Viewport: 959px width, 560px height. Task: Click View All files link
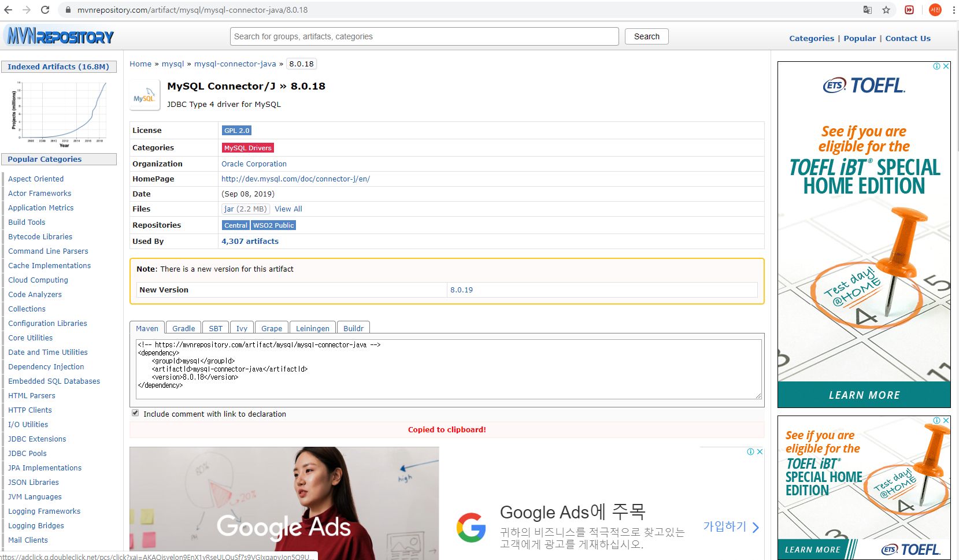pos(288,209)
